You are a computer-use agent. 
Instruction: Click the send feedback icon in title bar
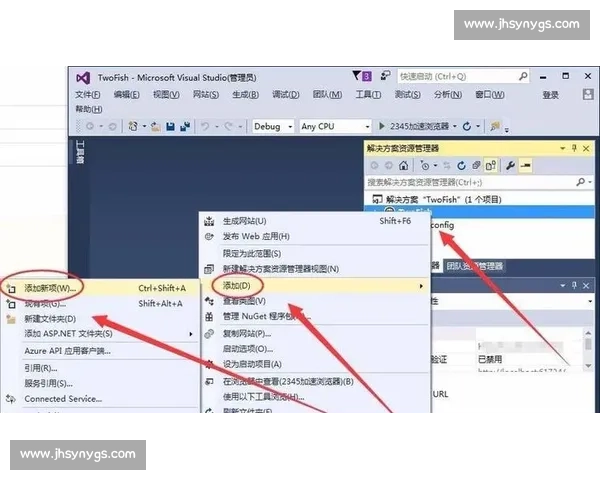(x=385, y=75)
